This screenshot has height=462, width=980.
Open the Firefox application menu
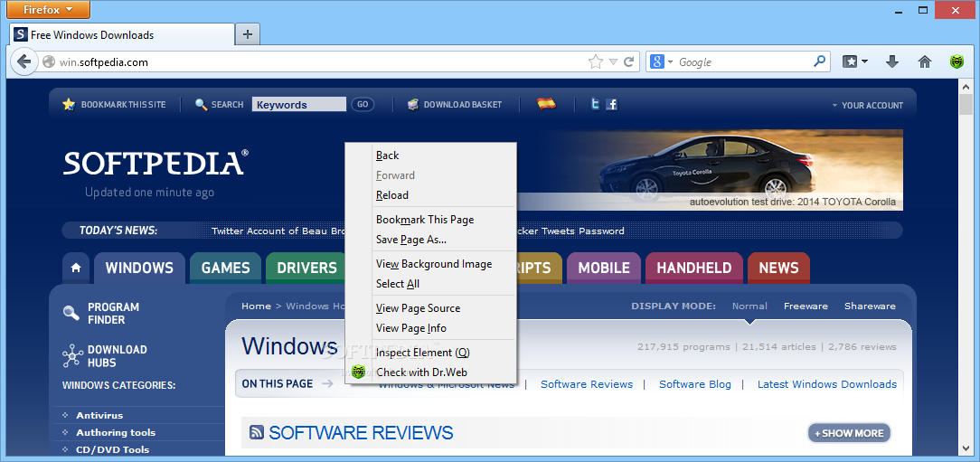coord(50,9)
